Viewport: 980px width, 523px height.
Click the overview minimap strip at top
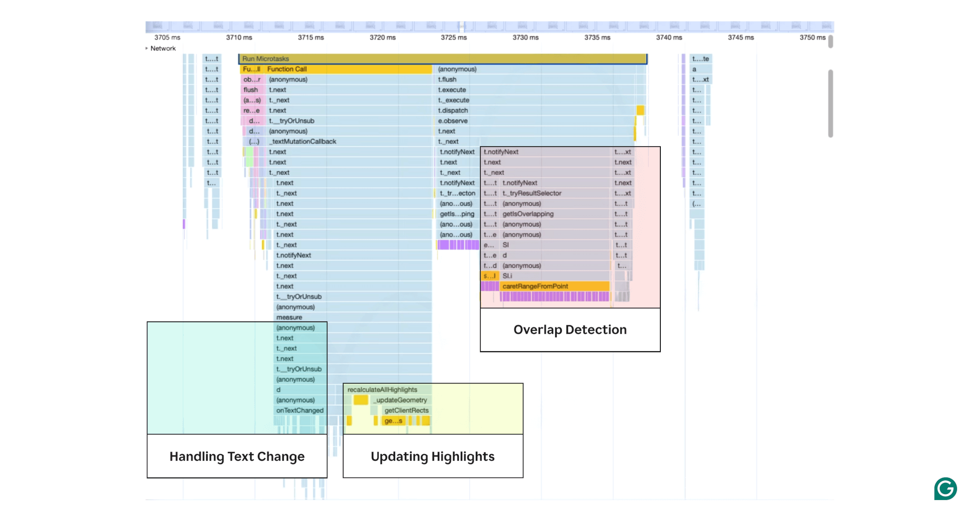pyautogui.click(x=489, y=26)
